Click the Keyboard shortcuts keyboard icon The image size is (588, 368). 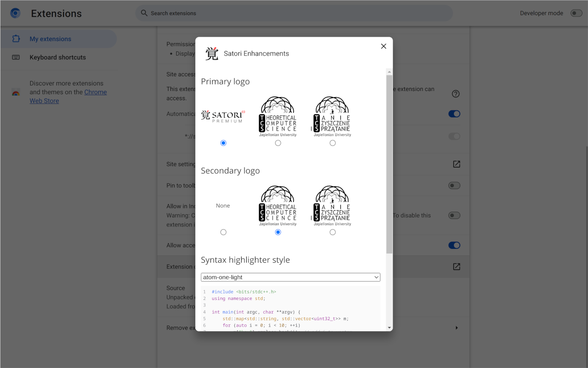[x=16, y=57]
